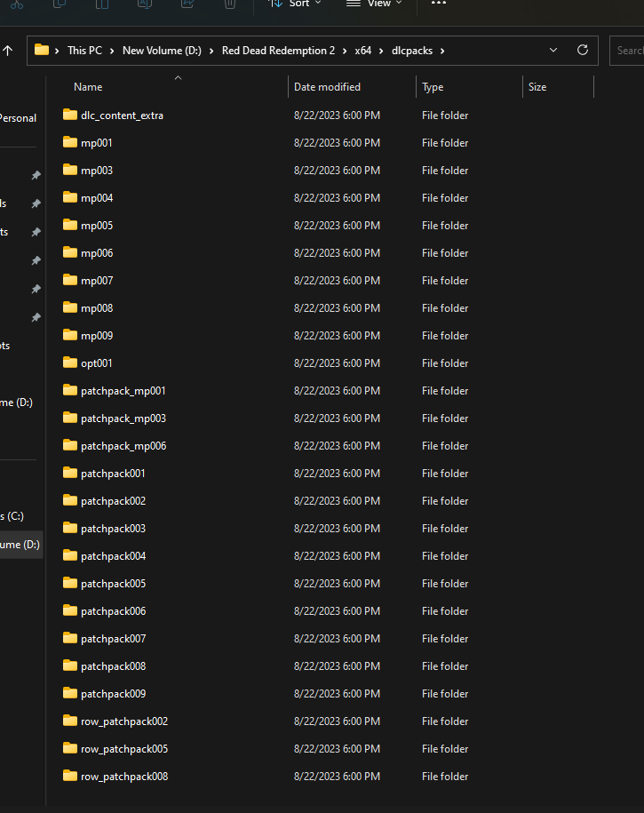The image size is (644, 813).
Task: Select the patchpack002 folder name
Action: [x=113, y=500]
